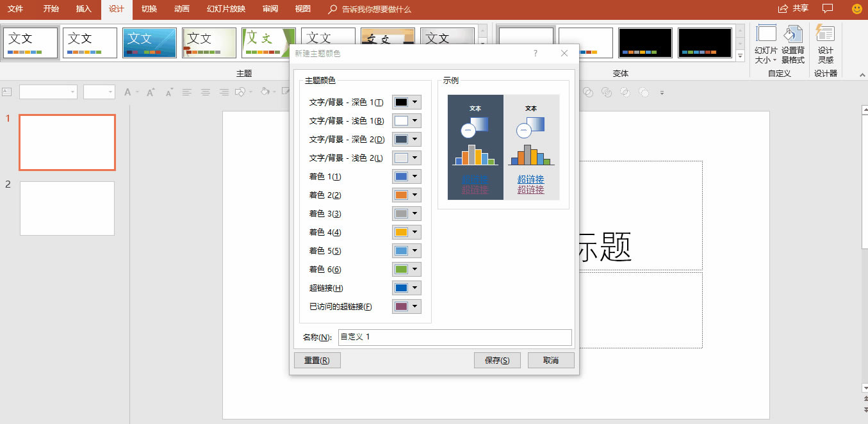Select slide 2 thumbnail in slide panel
The width and height of the screenshot is (868, 424).
[67, 208]
